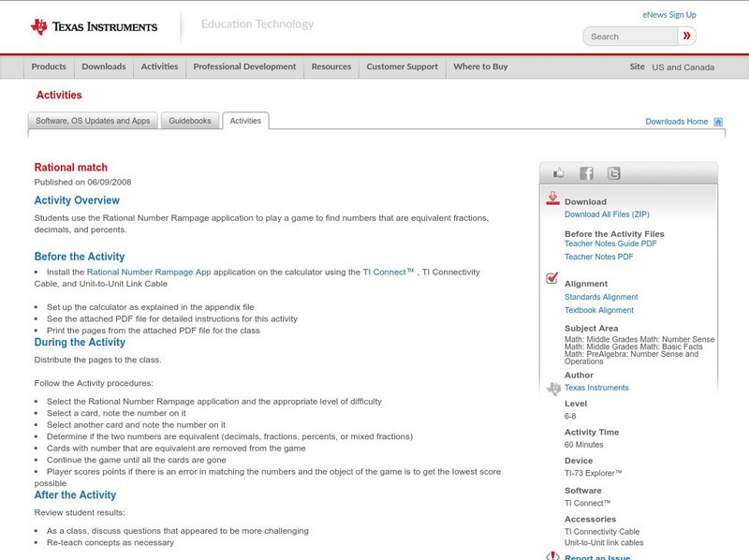The height and width of the screenshot is (560, 749).
Task: Open Standards Alignment link
Action: coord(601,297)
